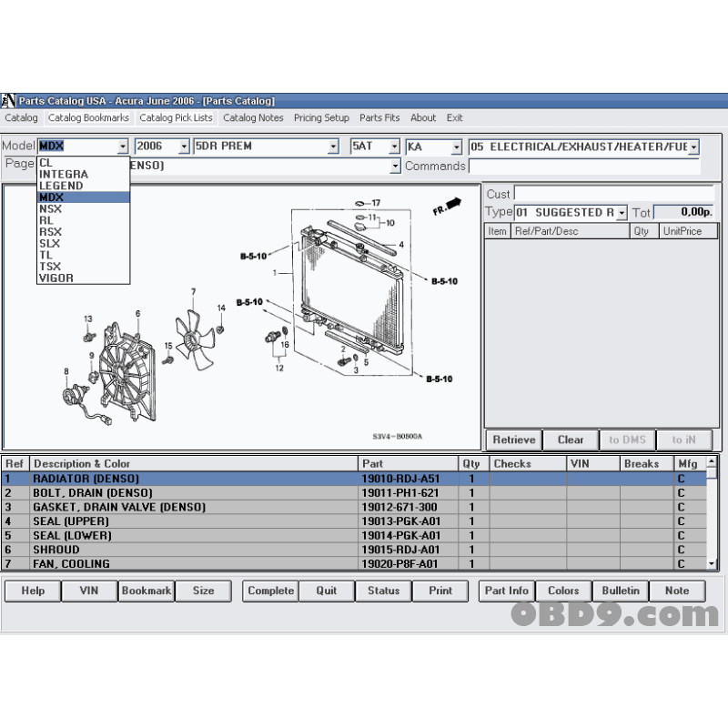Viewport: 728px width, 728px height.
Task: Expand the Page dropdown arrow
Action: [395, 166]
